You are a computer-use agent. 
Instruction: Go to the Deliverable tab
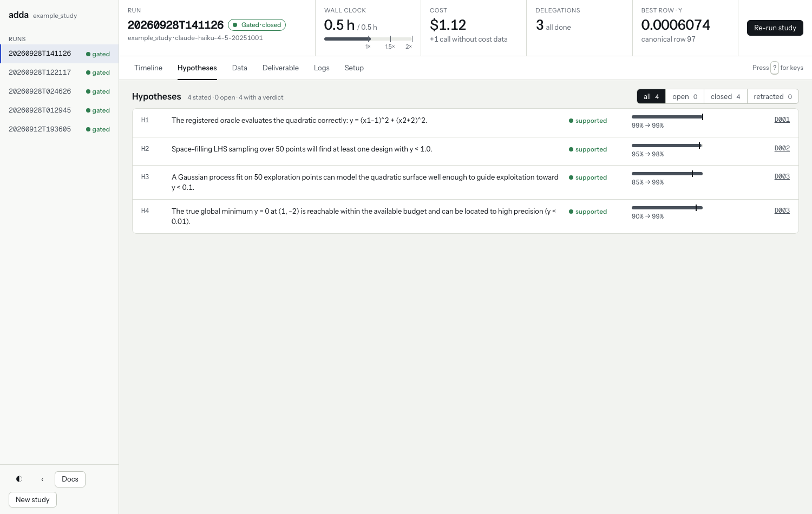click(x=280, y=68)
